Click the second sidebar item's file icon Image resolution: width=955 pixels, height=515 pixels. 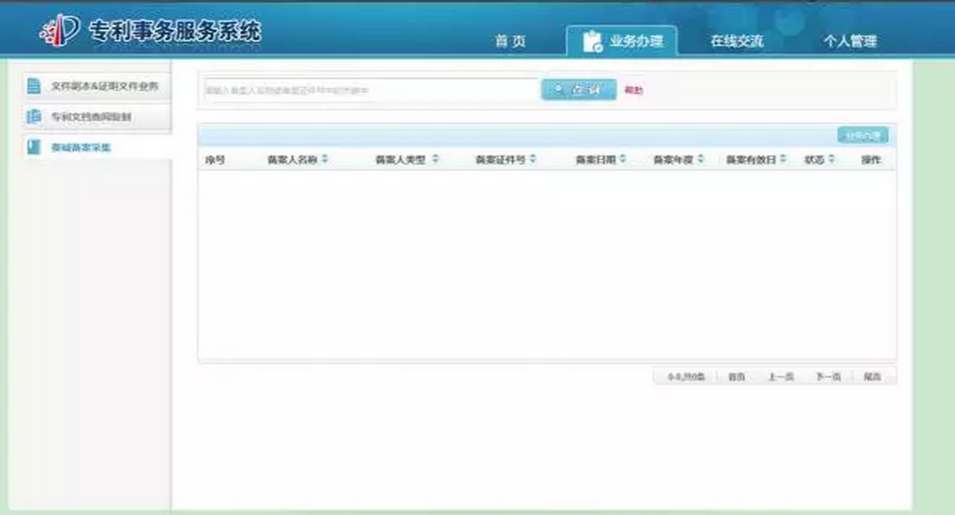pos(34,117)
